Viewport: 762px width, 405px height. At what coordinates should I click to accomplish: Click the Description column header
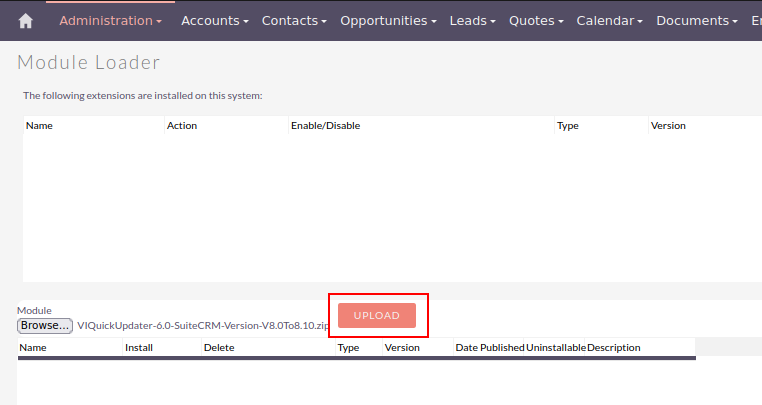pos(614,348)
